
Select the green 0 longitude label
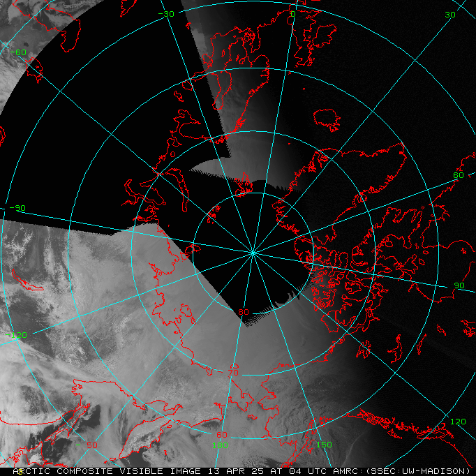(292, 14)
